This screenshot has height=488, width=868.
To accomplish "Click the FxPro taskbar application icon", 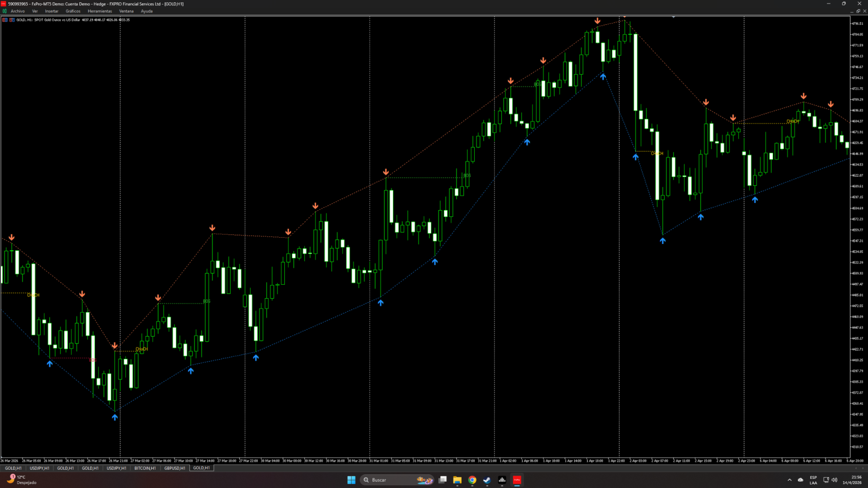I will 517,480.
